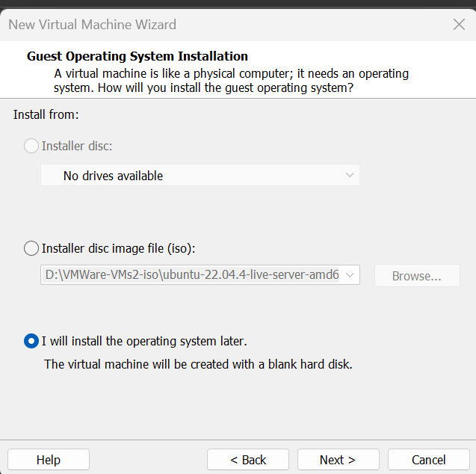Go Back to the previous step

[248, 460]
